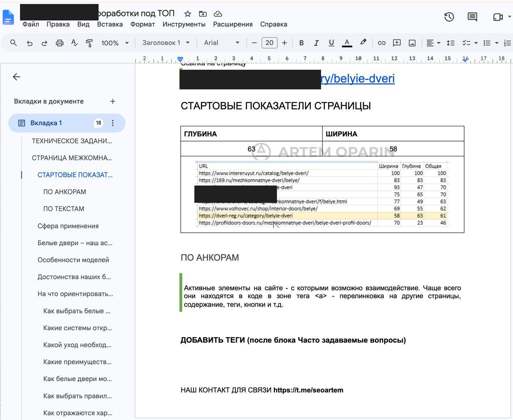
Task: Undo the last action
Action: tap(29, 43)
